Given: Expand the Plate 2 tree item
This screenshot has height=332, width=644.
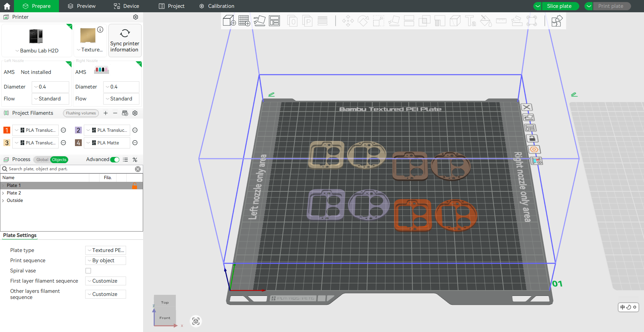Looking at the screenshot, I should [x=3, y=193].
